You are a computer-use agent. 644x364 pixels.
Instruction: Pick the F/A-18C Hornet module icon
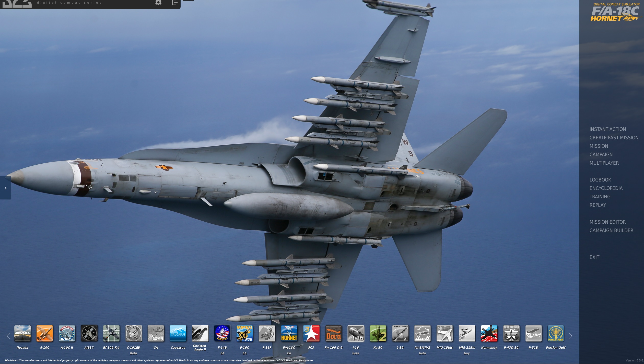point(289,333)
